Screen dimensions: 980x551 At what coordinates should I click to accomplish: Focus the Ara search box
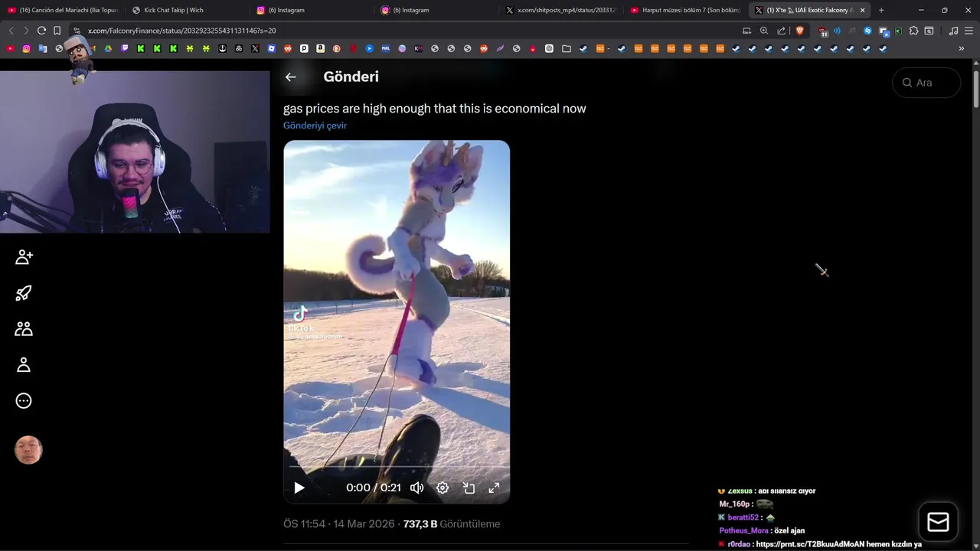[926, 83]
